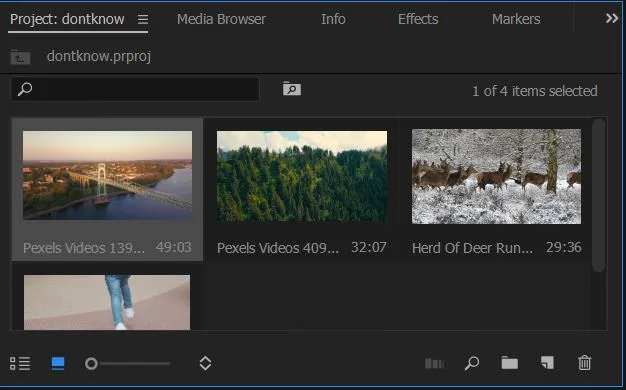Switch to List View
The height and width of the screenshot is (390, 626).
pos(20,363)
